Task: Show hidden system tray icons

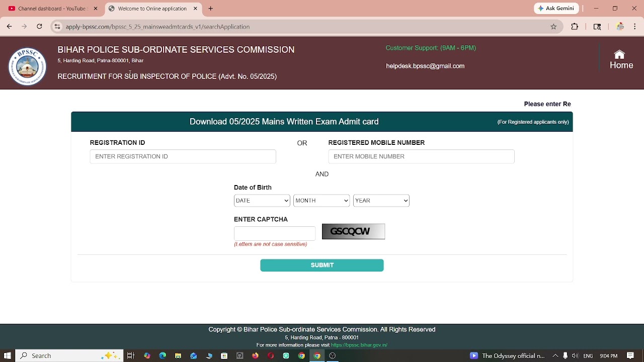Action: [555, 355]
